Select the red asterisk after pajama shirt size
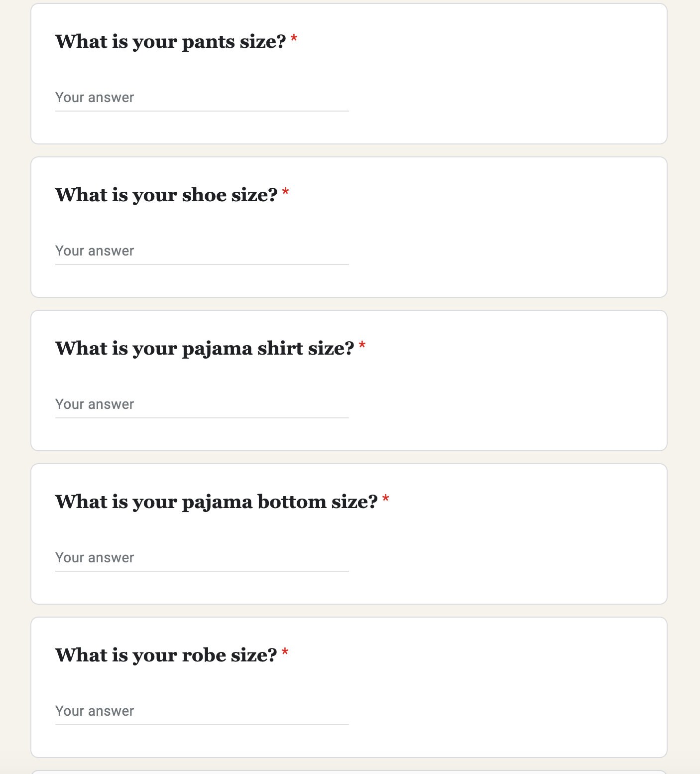This screenshot has height=774, width=700. (x=362, y=346)
